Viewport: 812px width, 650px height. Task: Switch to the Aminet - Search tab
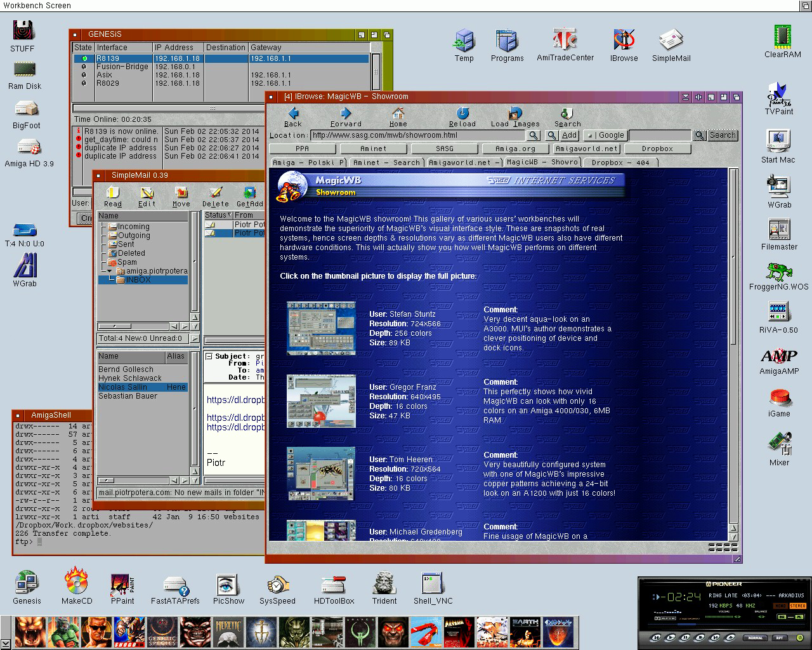click(386, 162)
